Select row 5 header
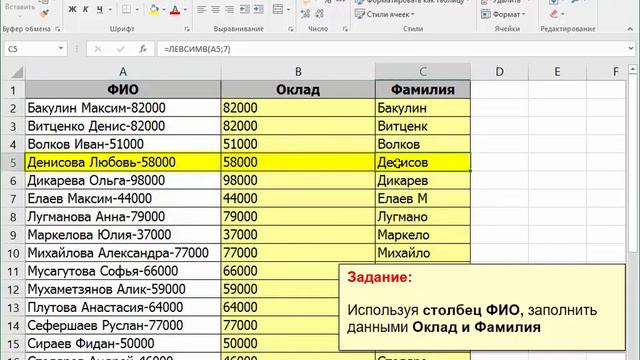 (13, 162)
